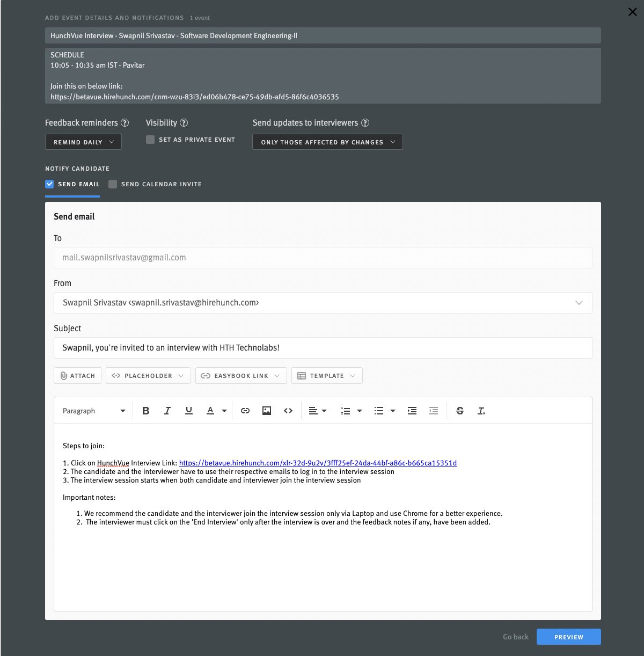Uncheck the Send Email checkbox
Image resolution: width=644 pixels, height=656 pixels.
pyautogui.click(x=49, y=184)
